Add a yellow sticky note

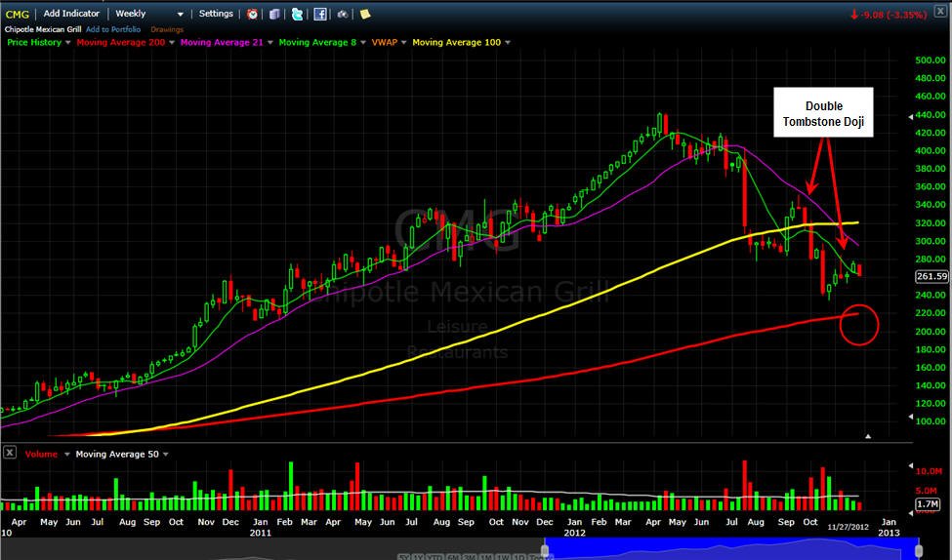click(x=365, y=14)
